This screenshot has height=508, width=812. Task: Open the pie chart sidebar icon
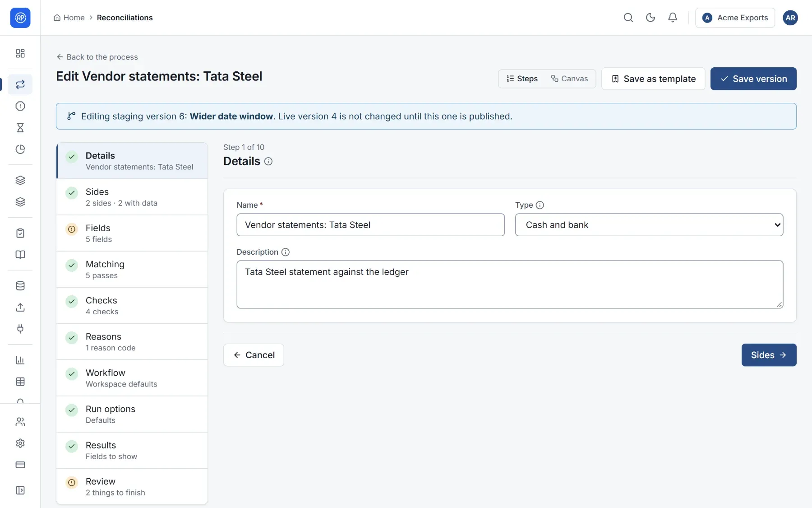pyautogui.click(x=20, y=149)
